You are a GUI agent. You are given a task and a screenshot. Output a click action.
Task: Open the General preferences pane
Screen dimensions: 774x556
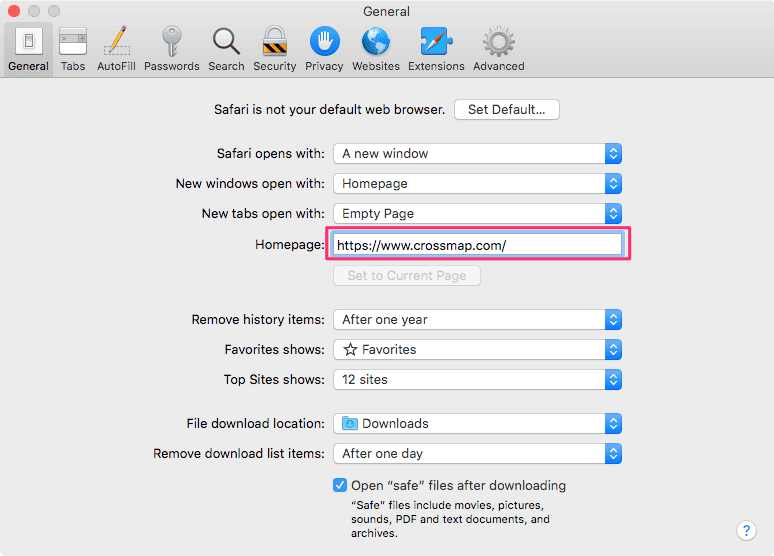click(28, 49)
